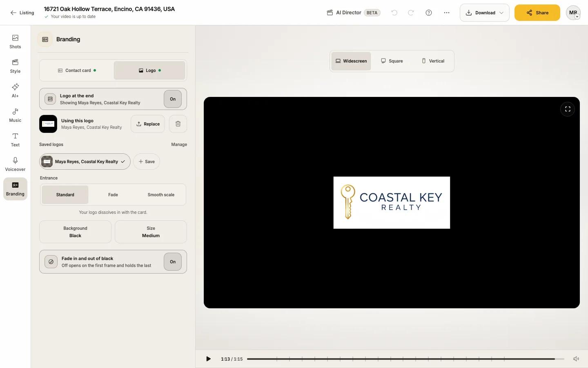Enter fullscreen video preview
This screenshot has width=588, height=368.
point(568,109)
